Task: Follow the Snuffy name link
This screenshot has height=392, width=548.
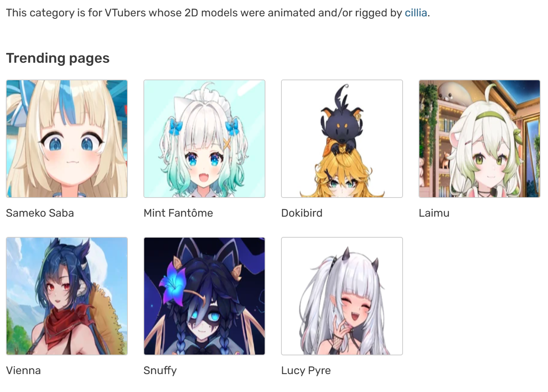Action: [x=160, y=371]
